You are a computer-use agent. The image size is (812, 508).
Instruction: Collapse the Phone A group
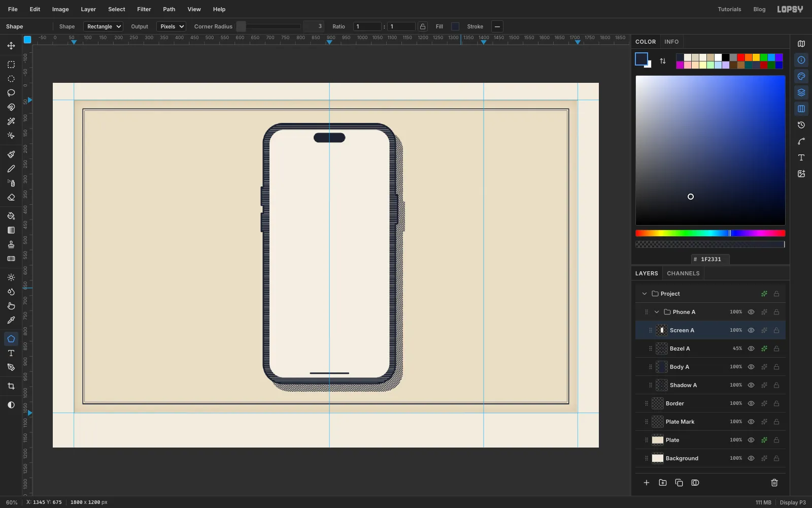pyautogui.click(x=657, y=312)
